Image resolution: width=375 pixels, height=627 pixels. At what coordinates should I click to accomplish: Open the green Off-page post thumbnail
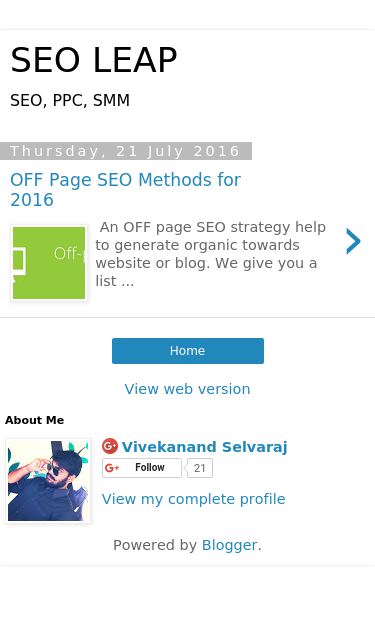[49, 263]
